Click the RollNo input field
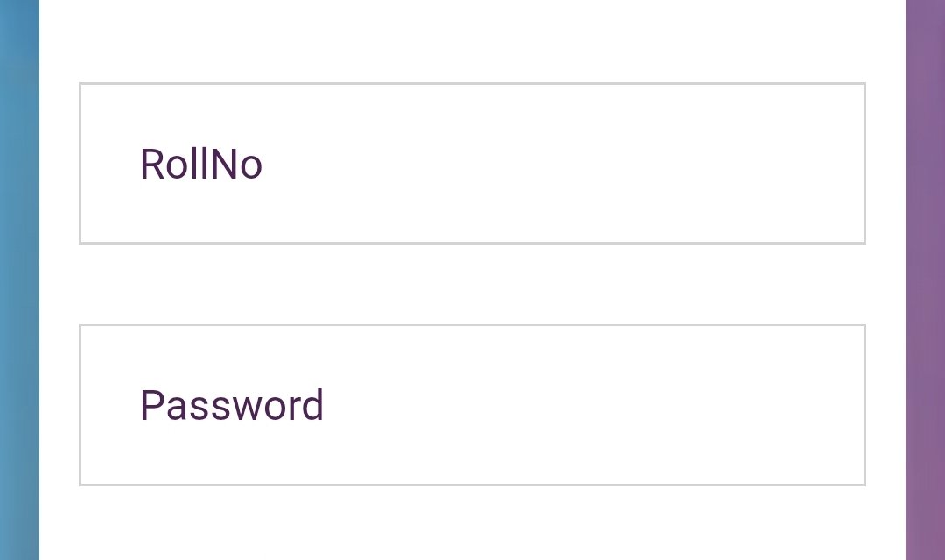Screen dimensions: 945x560 (x=472, y=164)
